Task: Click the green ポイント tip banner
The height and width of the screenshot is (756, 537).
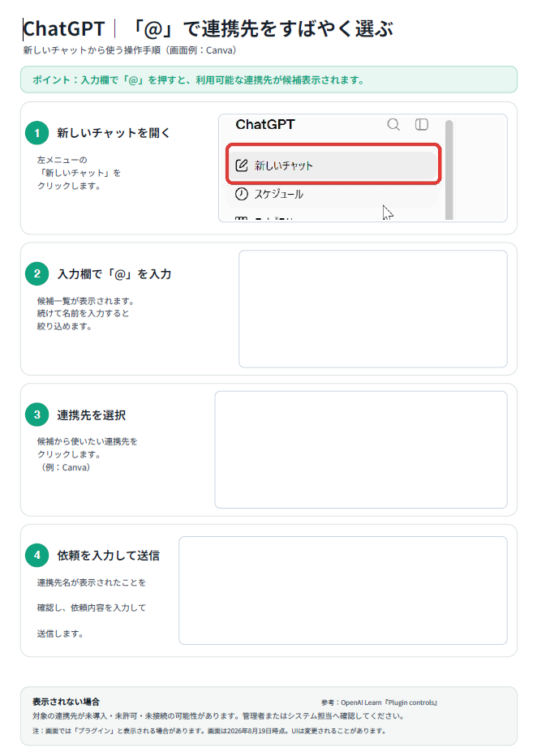Action: point(268,80)
